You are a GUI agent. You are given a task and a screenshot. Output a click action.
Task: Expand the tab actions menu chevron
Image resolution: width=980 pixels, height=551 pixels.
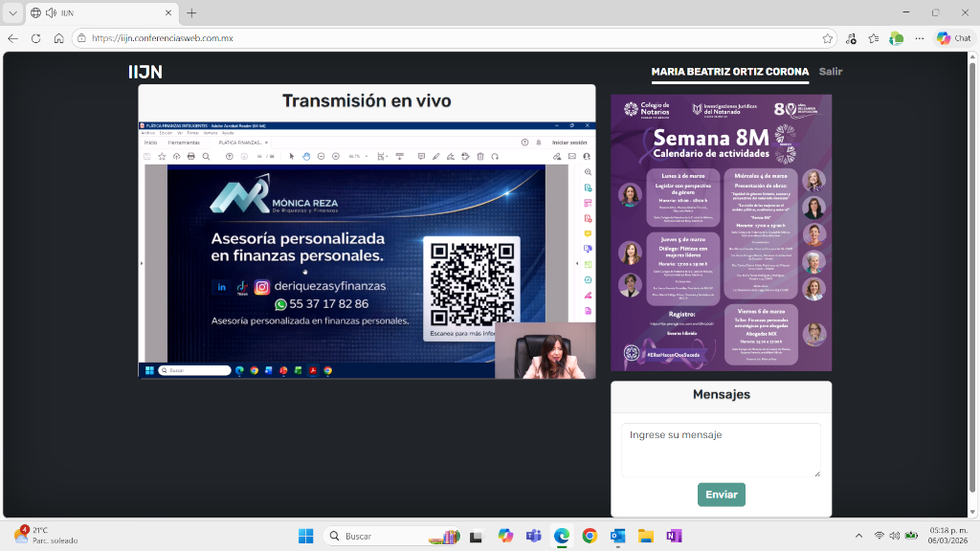pos(12,12)
